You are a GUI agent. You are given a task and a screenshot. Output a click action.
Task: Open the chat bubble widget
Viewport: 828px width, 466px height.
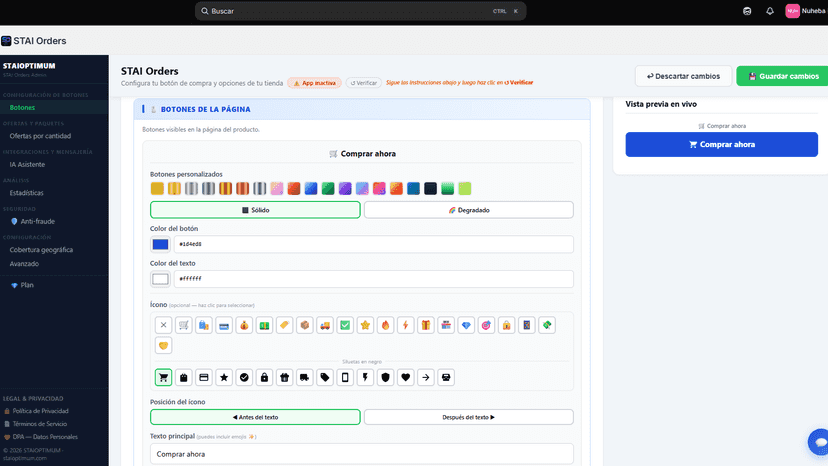tap(819, 442)
